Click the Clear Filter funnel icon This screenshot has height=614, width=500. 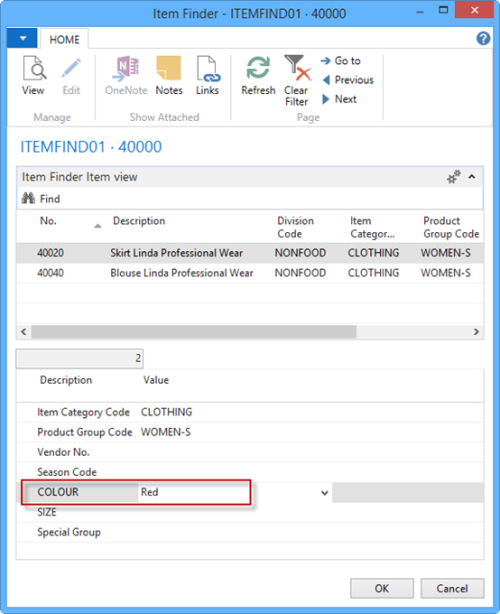click(x=297, y=68)
